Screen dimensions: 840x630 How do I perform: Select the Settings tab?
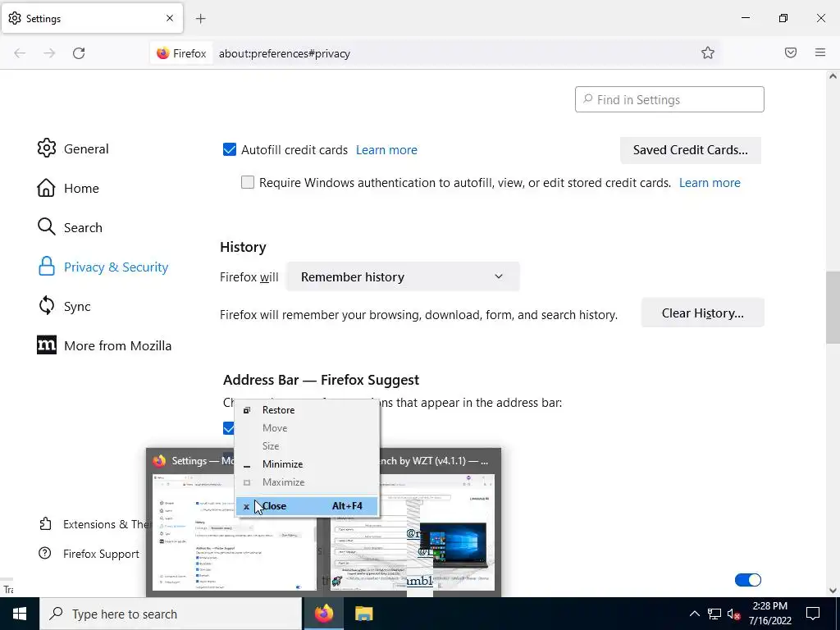click(92, 18)
